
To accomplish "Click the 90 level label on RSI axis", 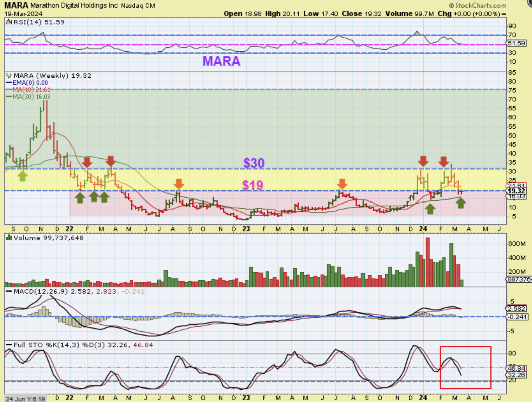I will pos(512,26).
